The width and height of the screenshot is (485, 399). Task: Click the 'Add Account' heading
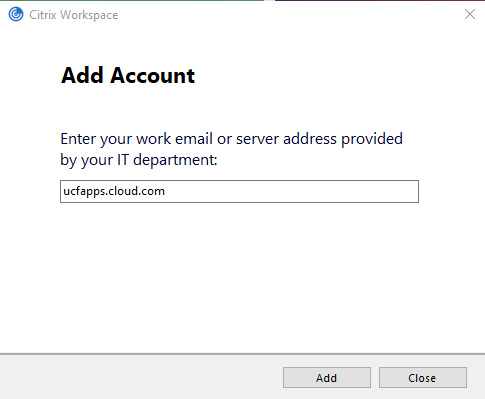point(128,75)
